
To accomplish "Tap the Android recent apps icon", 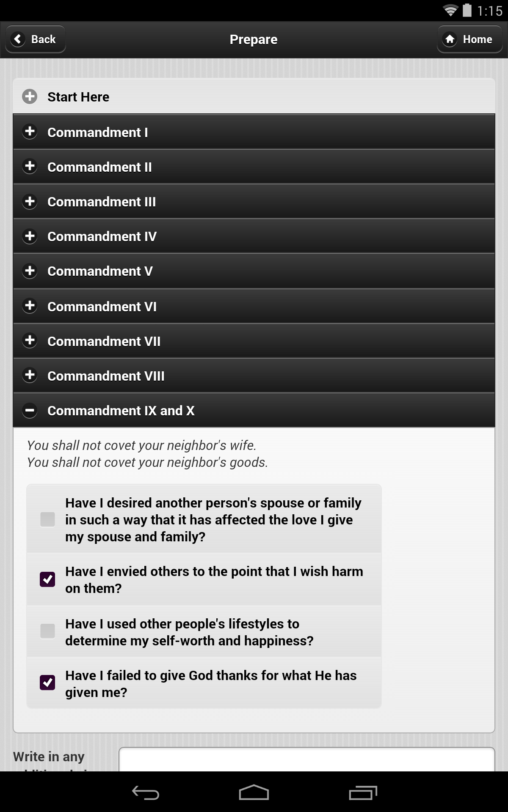I will tap(362, 792).
